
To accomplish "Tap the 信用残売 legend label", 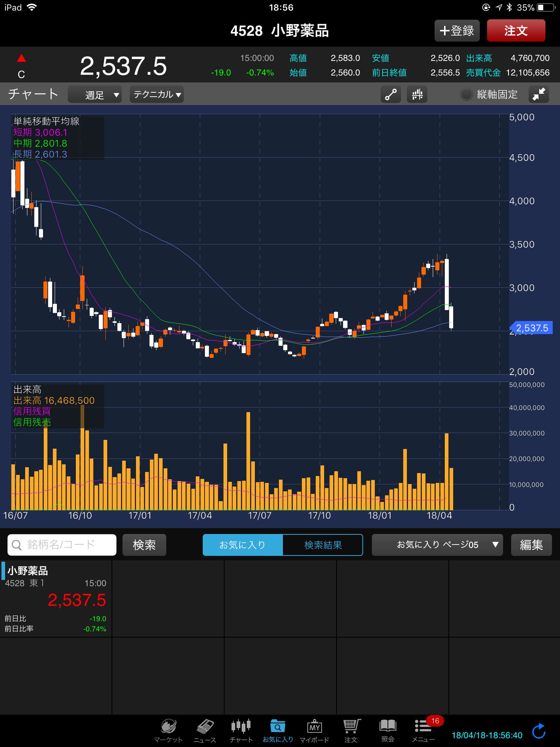I will (x=32, y=422).
